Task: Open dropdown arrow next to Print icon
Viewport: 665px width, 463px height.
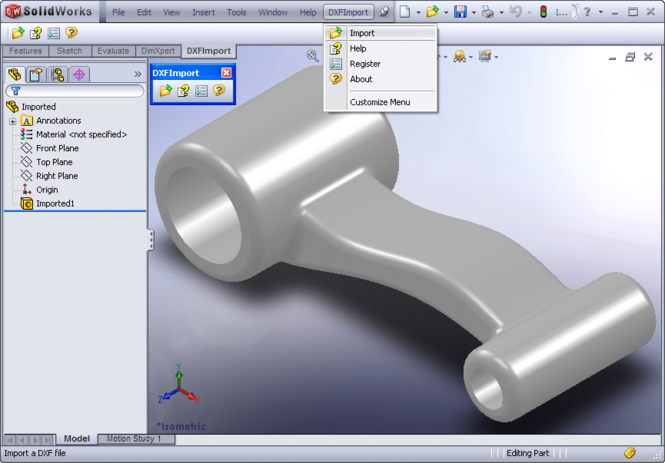Action: pyautogui.click(x=501, y=13)
